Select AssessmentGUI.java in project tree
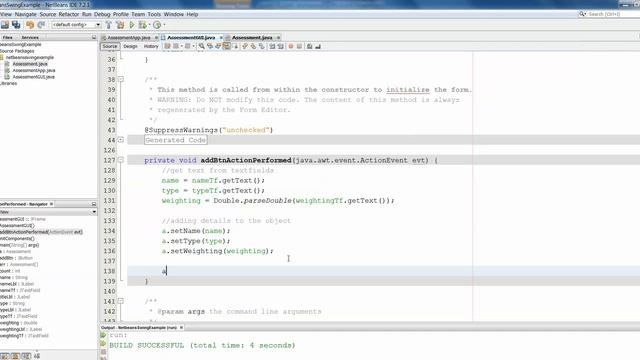 pos(33,77)
